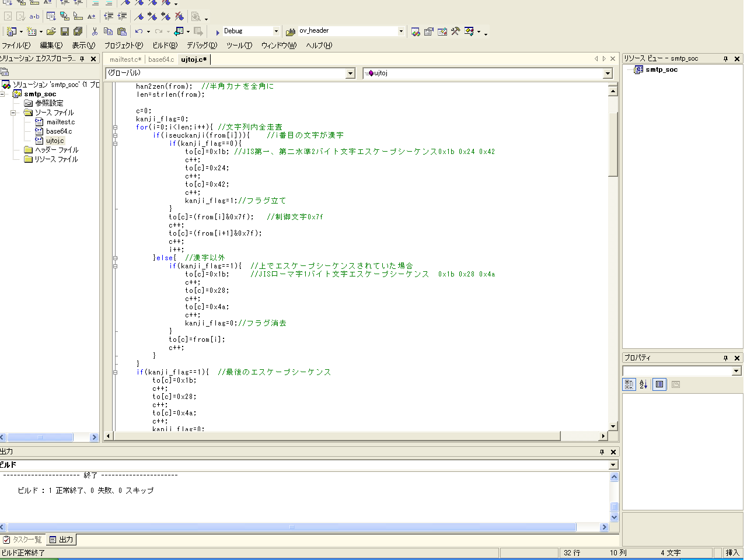Sort properties alphabetically with the A-Z icon
The height and width of the screenshot is (560, 747).
click(x=643, y=384)
